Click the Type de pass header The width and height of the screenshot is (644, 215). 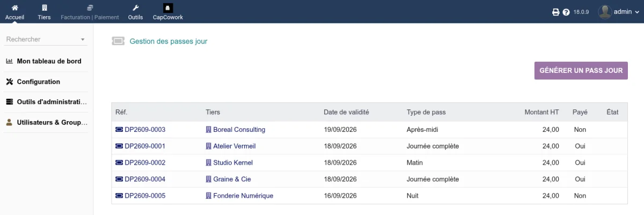pos(426,112)
